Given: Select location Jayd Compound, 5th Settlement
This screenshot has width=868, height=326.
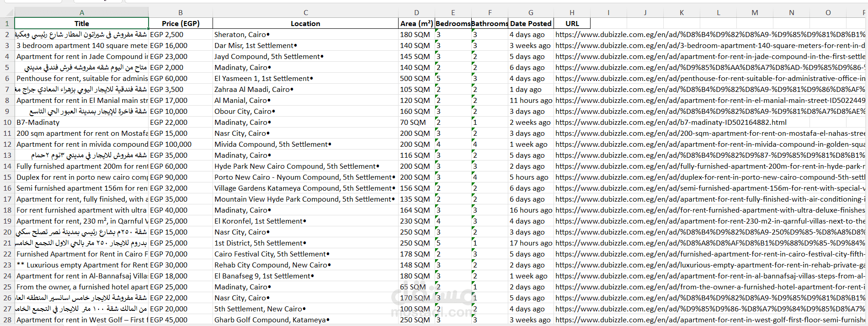Looking at the screenshot, I should [x=305, y=56].
